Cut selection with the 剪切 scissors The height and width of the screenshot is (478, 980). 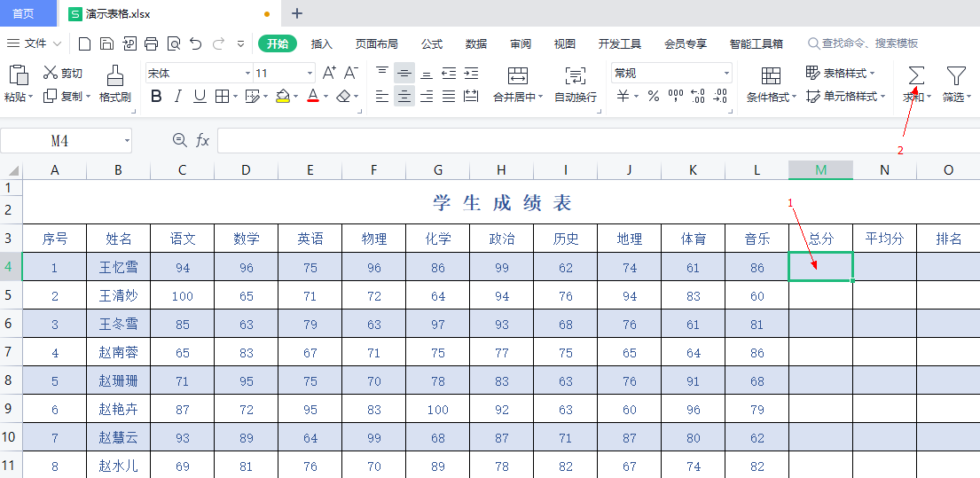62,73
